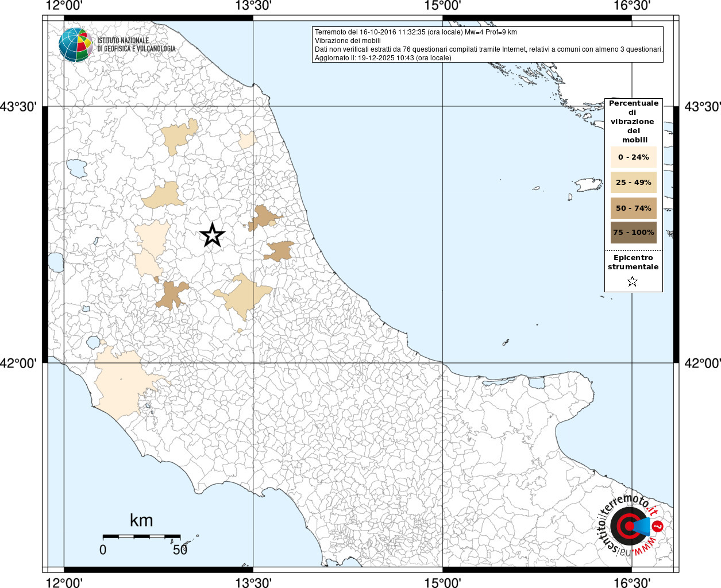Viewport: 721px width, 588px height.
Task: Click Lake Trasimeno on the map
Action: coord(76,168)
